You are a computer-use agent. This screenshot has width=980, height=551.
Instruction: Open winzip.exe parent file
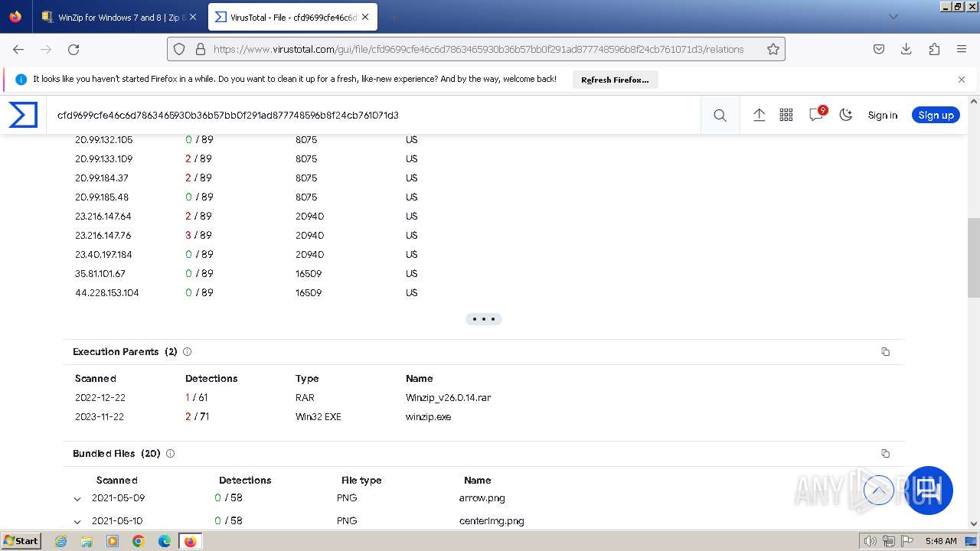[x=428, y=417]
